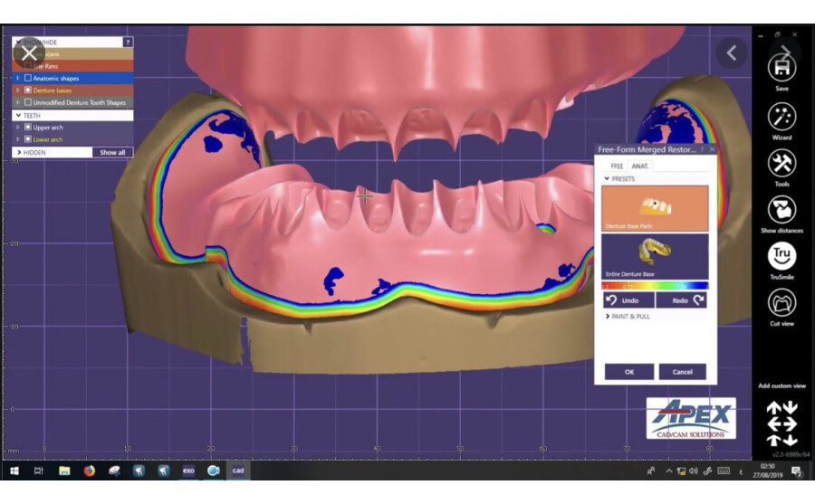Switch to exo taskbar application

(x=188, y=471)
